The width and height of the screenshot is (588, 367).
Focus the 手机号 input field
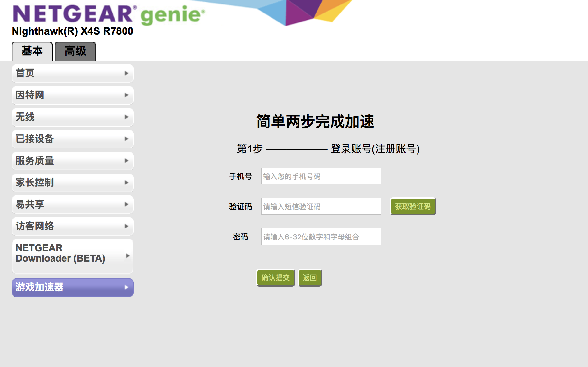(x=321, y=176)
